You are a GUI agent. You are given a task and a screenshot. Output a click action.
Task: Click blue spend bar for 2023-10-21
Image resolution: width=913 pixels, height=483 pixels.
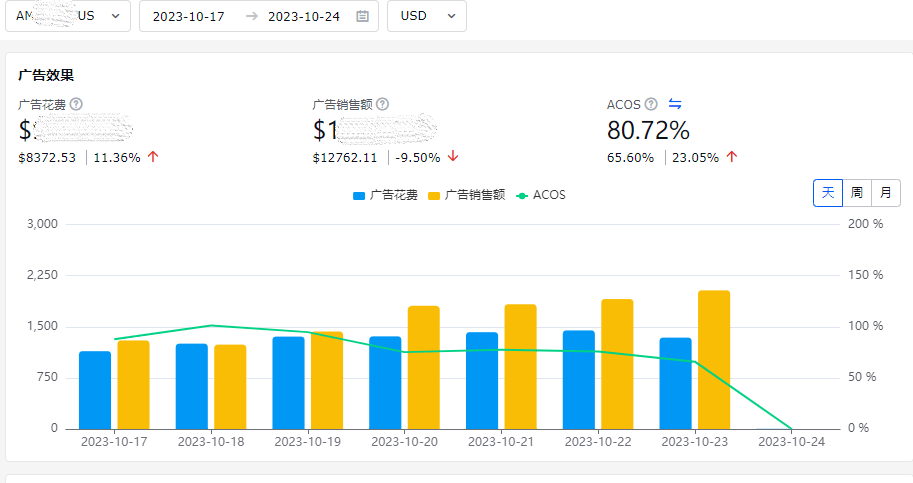[482, 381]
